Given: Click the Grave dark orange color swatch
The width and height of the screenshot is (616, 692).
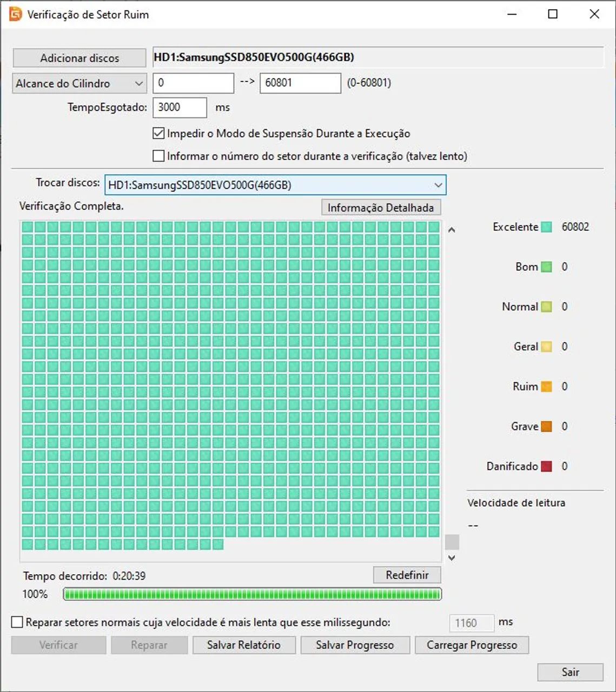Looking at the screenshot, I should (x=547, y=427).
